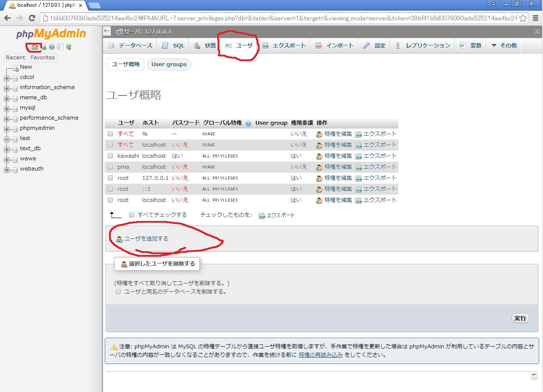Expand the mysql database node
This screenshot has height=392, width=543.
[x=7, y=109]
